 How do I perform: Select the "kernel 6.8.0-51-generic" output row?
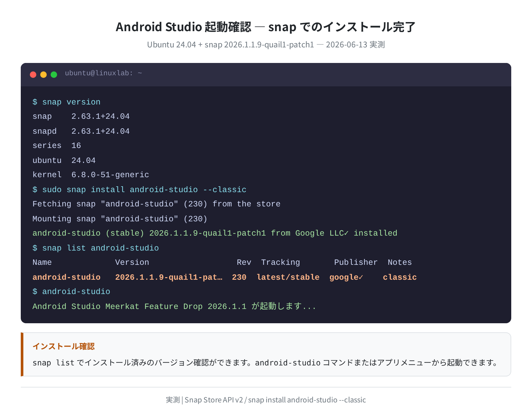91,175
